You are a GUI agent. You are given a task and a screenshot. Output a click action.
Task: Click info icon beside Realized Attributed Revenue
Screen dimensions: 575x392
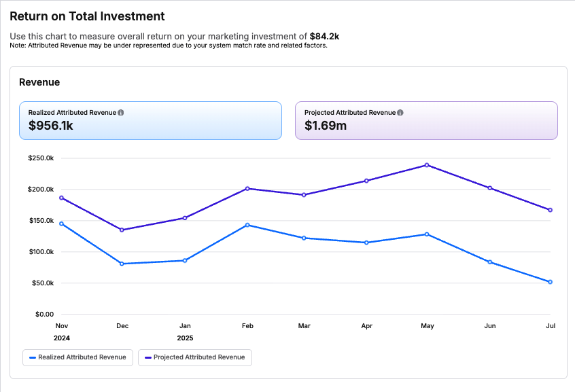pyautogui.click(x=121, y=113)
